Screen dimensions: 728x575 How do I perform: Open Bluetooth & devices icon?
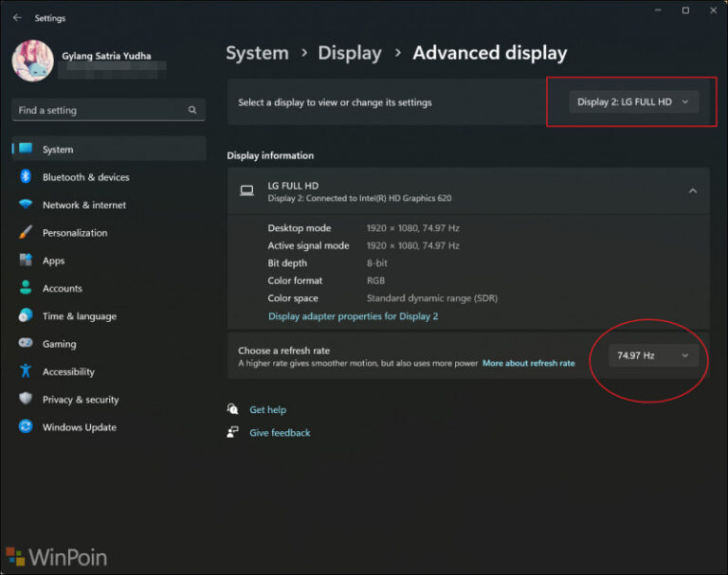click(26, 177)
